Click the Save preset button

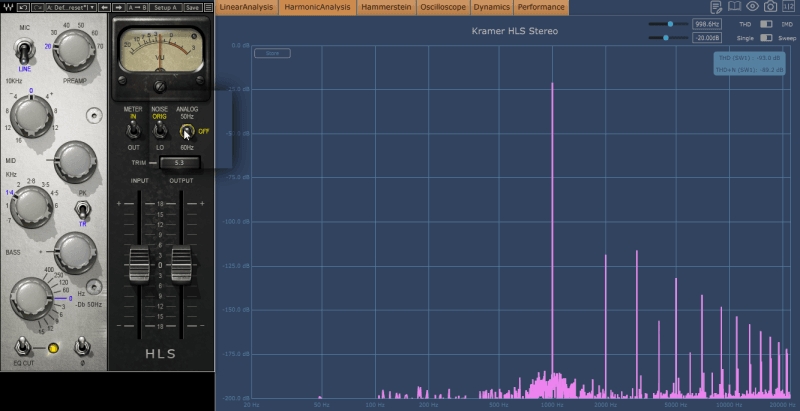192,7
